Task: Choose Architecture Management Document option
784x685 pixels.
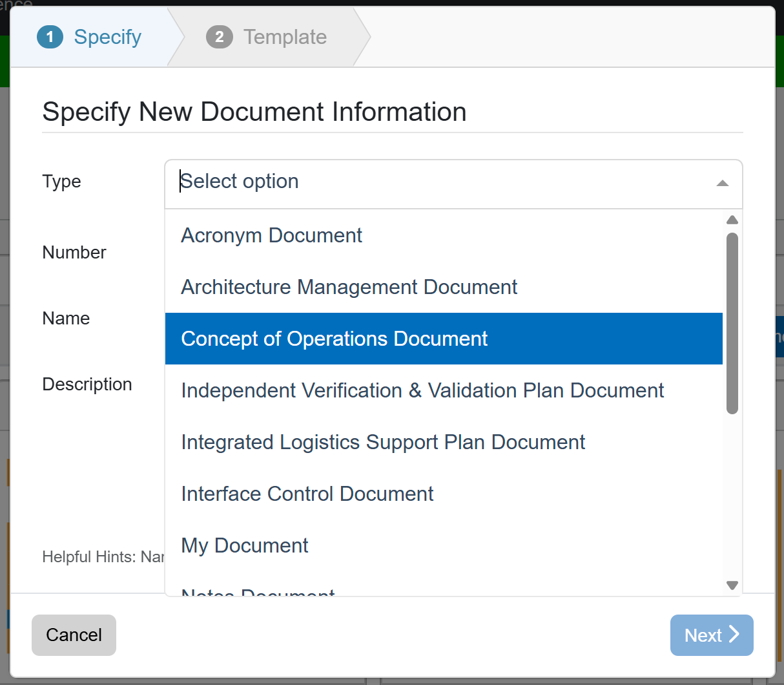Action: click(349, 287)
